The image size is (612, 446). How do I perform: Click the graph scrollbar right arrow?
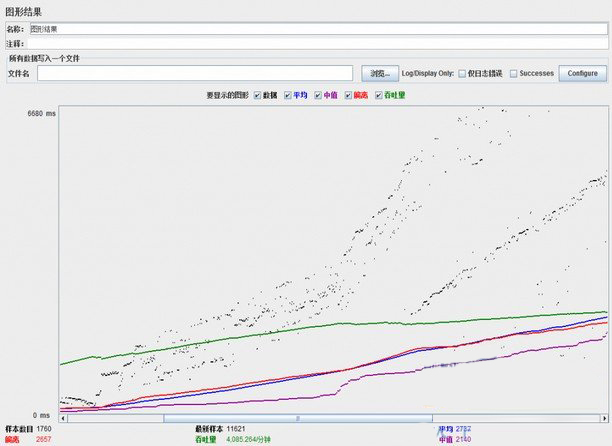point(604,418)
